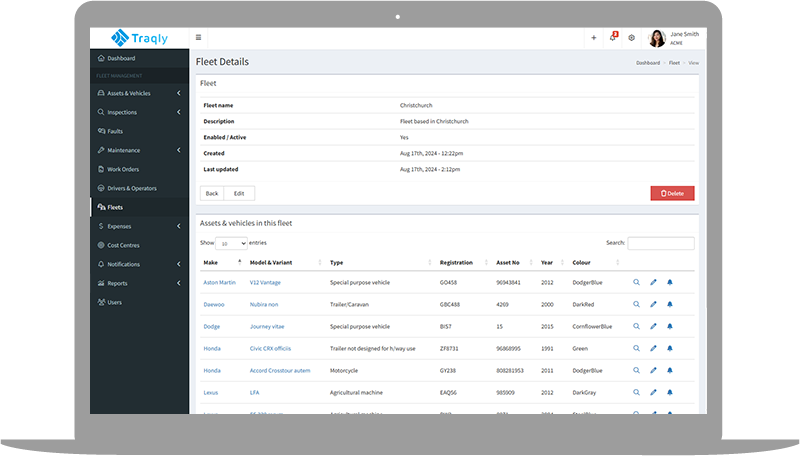The width and height of the screenshot is (800, 456).
Task: Open Faults in the sidebar
Action: pyautogui.click(x=139, y=131)
